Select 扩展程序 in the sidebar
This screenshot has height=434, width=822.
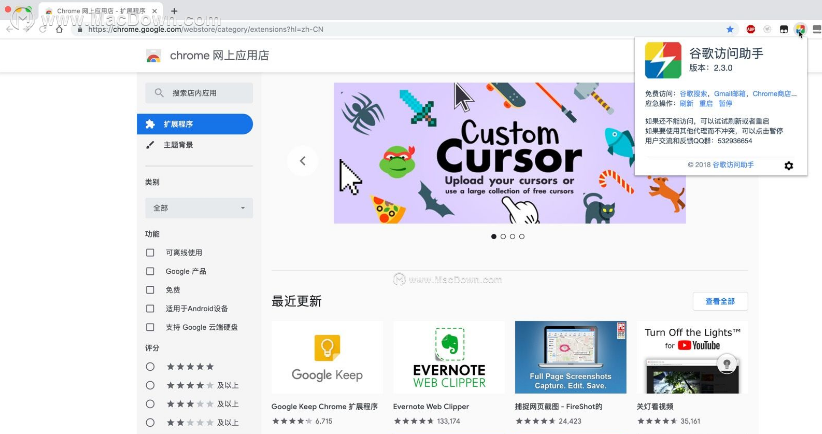[195, 124]
